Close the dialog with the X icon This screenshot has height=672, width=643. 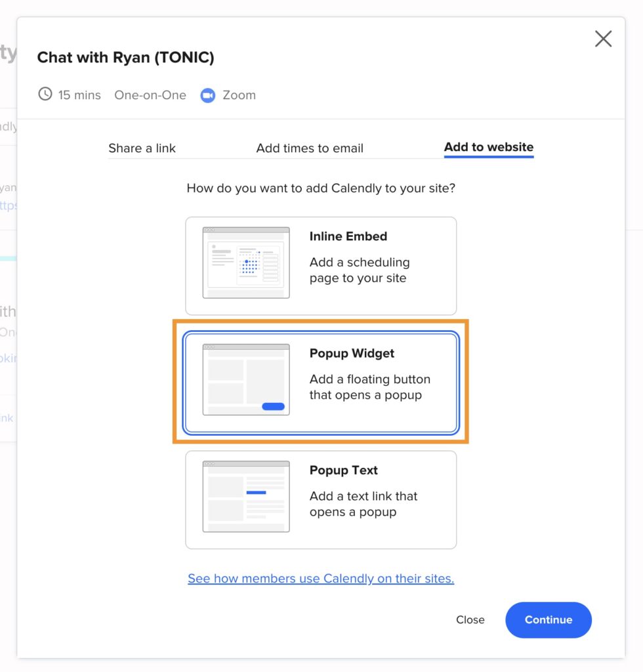tap(603, 39)
